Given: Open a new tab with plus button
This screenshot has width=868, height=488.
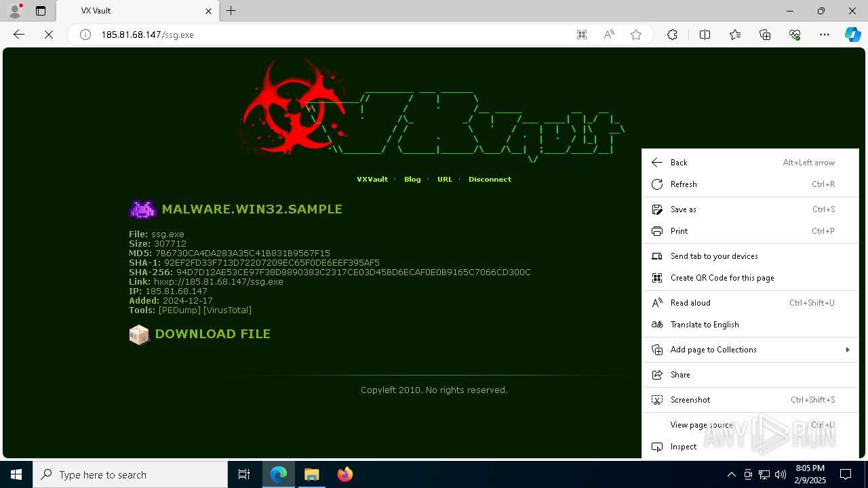Looking at the screenshot, I should click(231, 11).
